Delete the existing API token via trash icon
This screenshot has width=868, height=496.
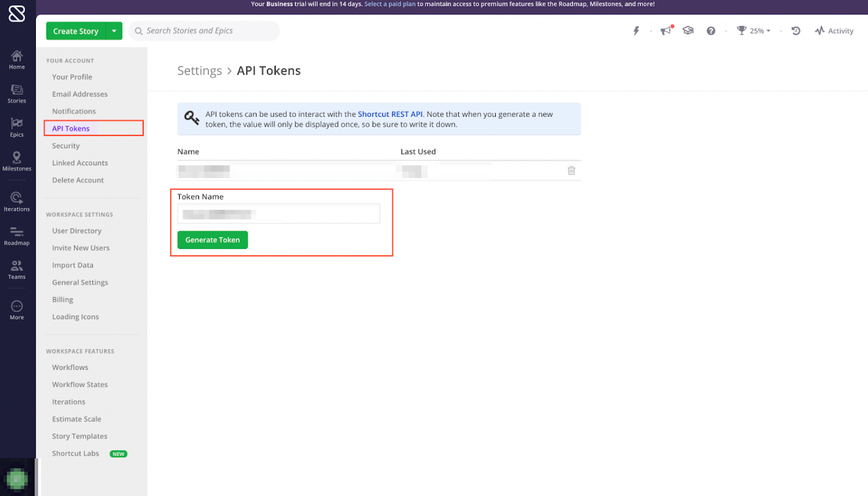pyautogui.click(x=571, y=171)
